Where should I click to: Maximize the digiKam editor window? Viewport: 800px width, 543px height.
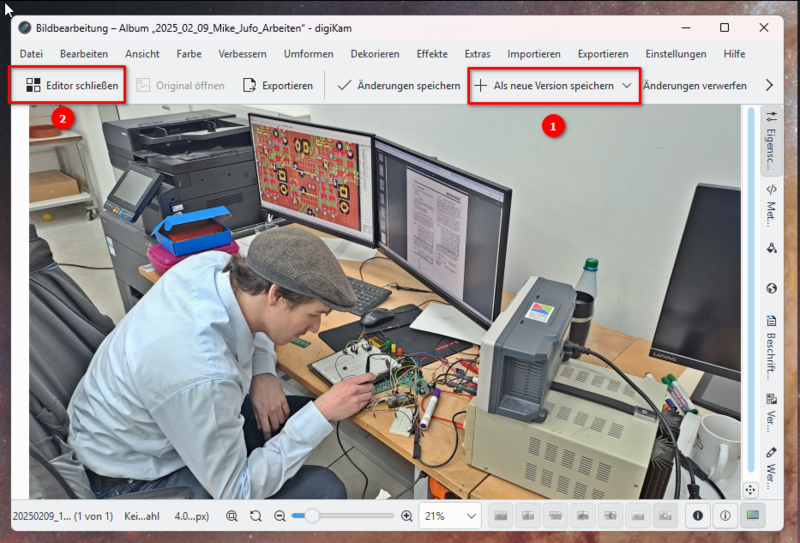point(724,28)
